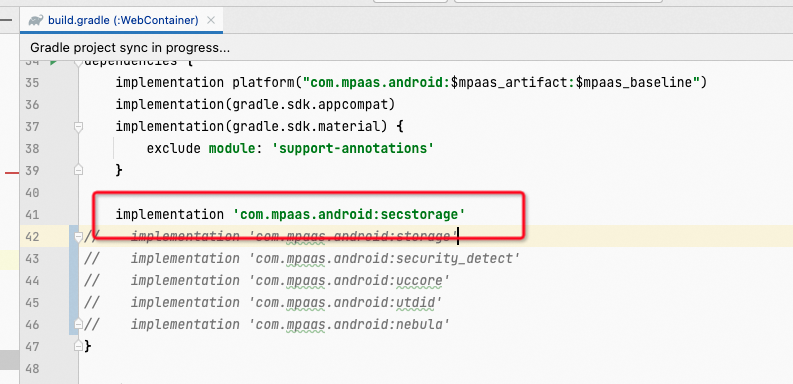Click the run arrow beside dependencies
Viewport: 793px width, 384px height.
[x=54, y=62]
